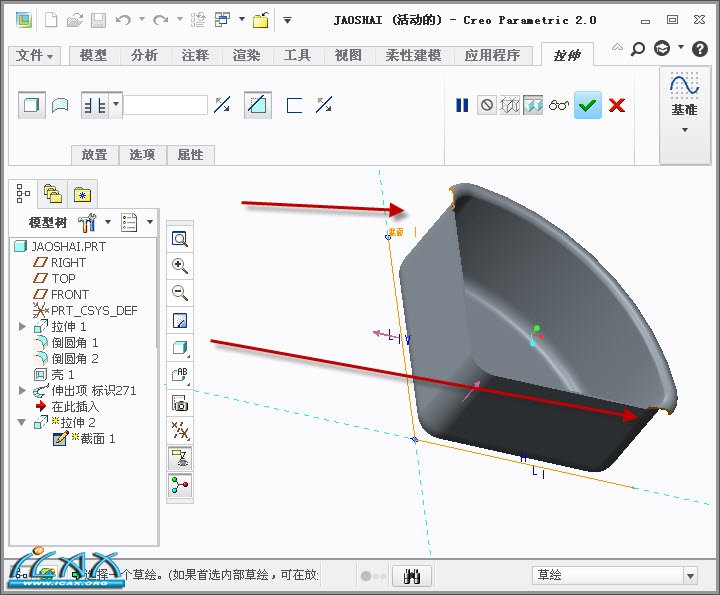This screenshot has width=720, height=595.
Task: Open the selection filter 草绘 dropdown
Action: pos(615,575)
